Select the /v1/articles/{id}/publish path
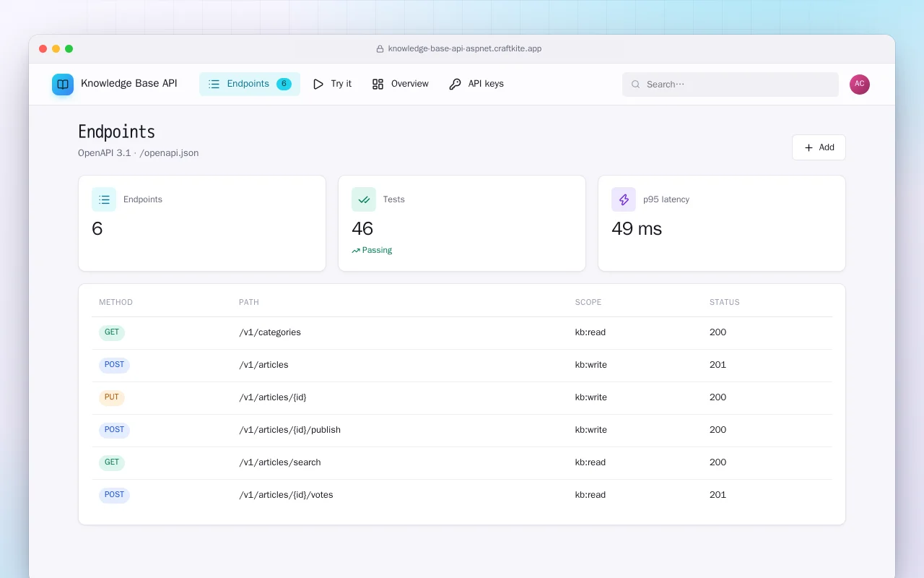 [x=289, y=430]
